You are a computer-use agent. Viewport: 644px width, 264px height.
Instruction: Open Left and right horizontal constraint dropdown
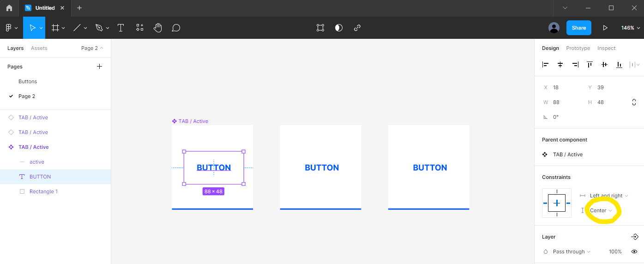(609, 196)
